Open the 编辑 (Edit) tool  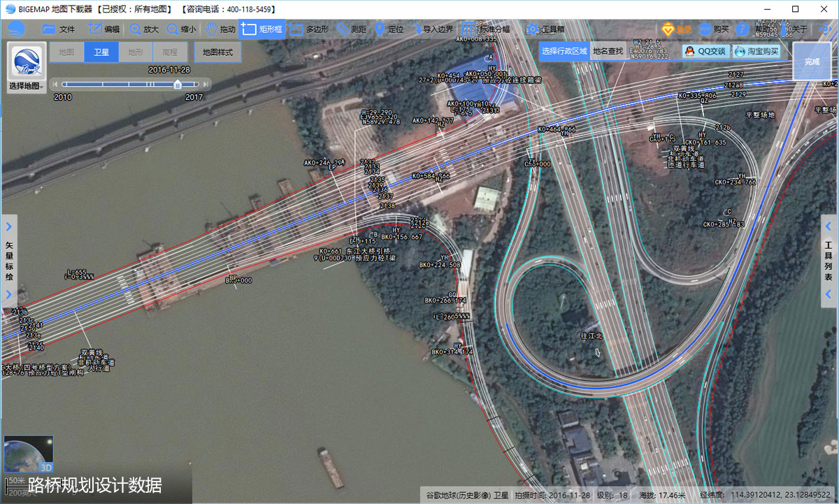coord(103,29)
